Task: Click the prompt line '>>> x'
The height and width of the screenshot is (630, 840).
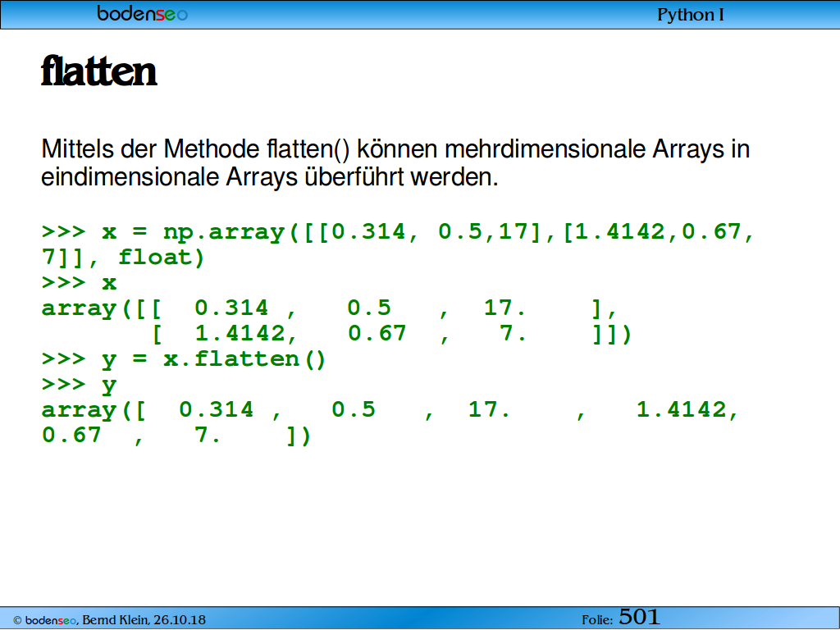Action: [80, 283]
